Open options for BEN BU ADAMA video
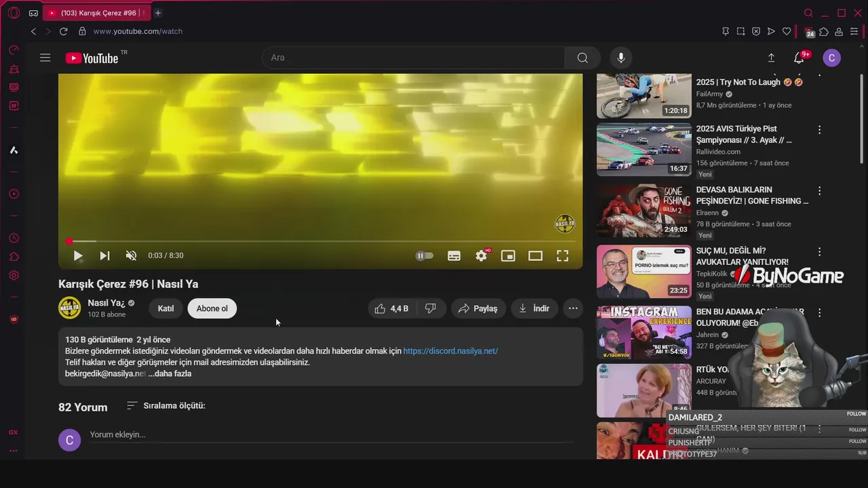Viewport: 868px width, 488px height. click(x=819, y=313)
